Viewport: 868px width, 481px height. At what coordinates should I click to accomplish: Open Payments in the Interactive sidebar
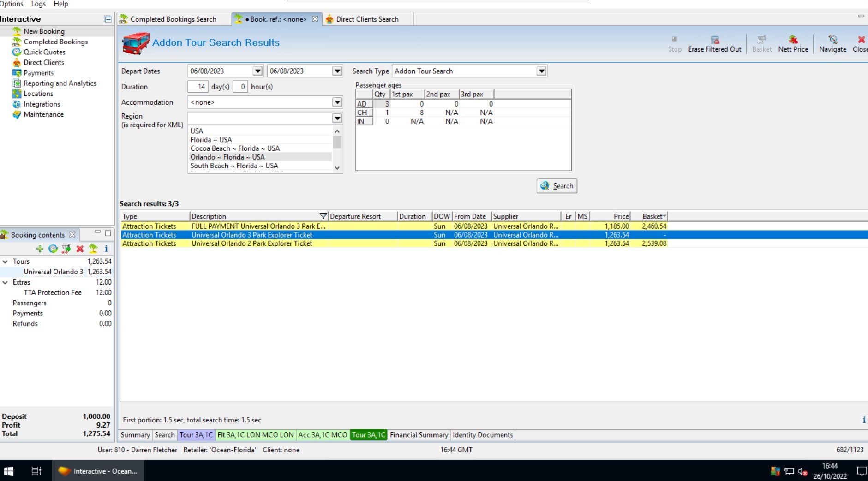38,73
